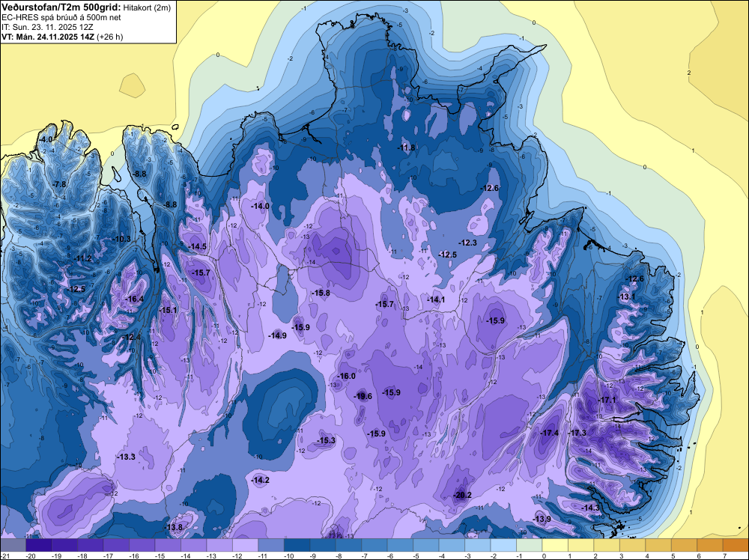Image resolution: width=749 pixels, height=560 pixels.
Task: Click the '5' label in the color legend
Action: 673,556
